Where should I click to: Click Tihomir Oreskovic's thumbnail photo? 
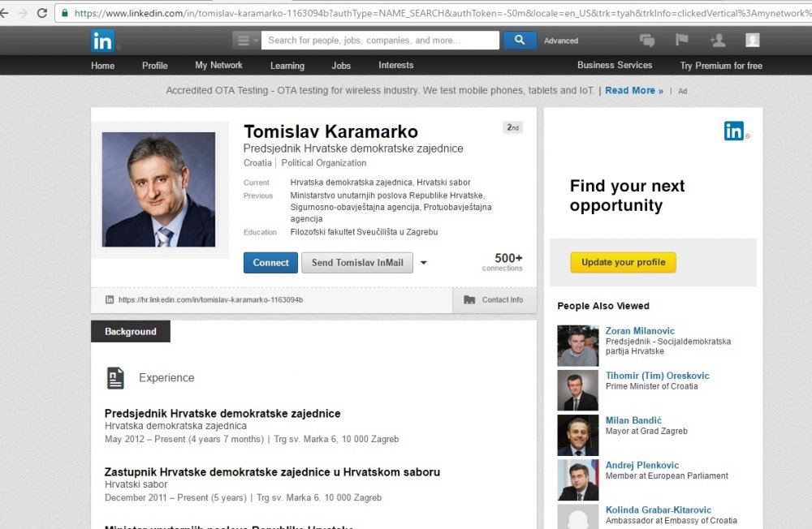pyautogui.click(x=578, y=390)
